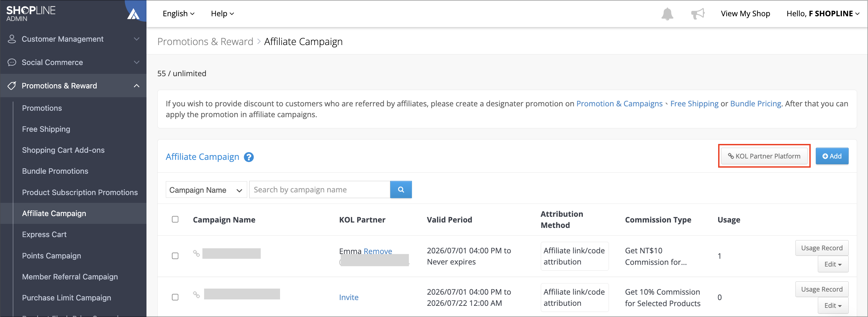Click the search magnifier button
The image size is (868, 317).
click(x=401, y=190)
